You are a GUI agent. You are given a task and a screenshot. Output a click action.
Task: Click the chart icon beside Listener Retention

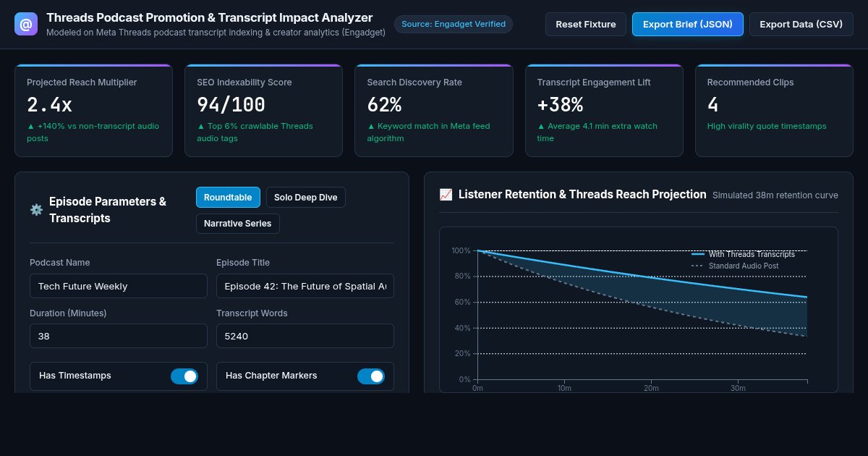(446, 195)
